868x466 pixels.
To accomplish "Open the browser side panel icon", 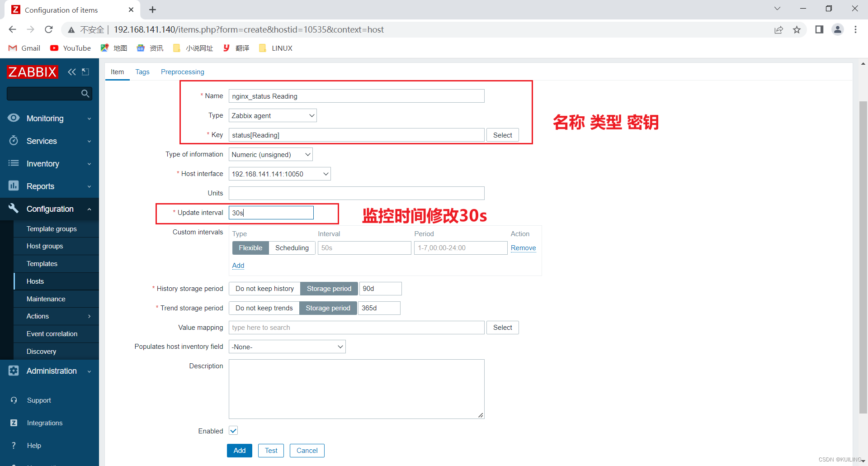I will pos(819,29).
